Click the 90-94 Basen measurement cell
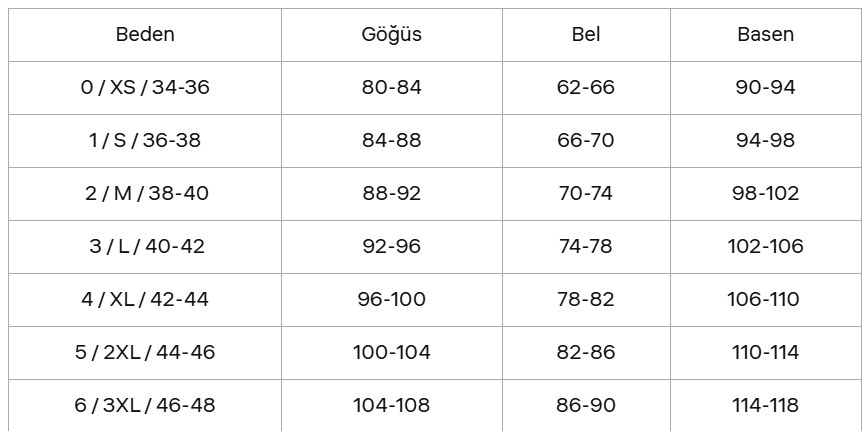Screen dimensions: 867x431 tap(765, 88)
